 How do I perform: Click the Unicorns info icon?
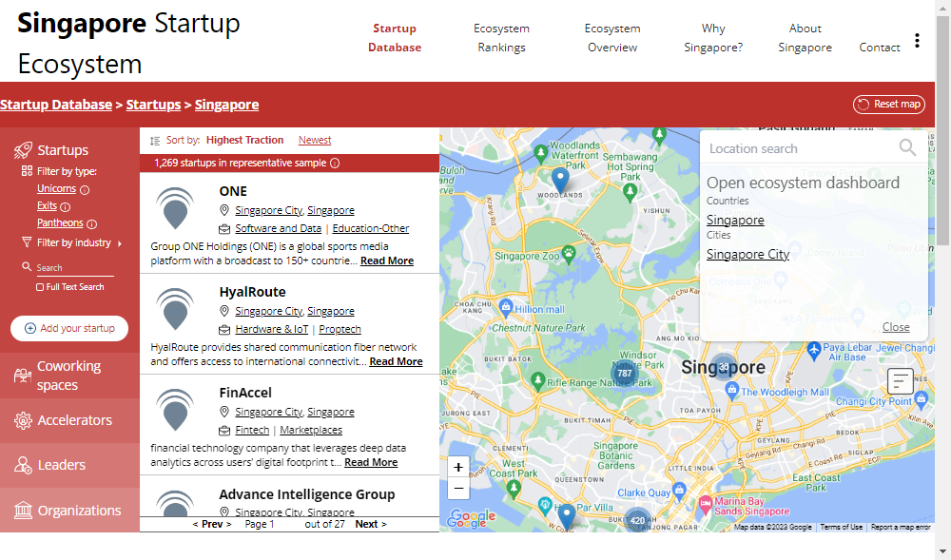point(85,190)
